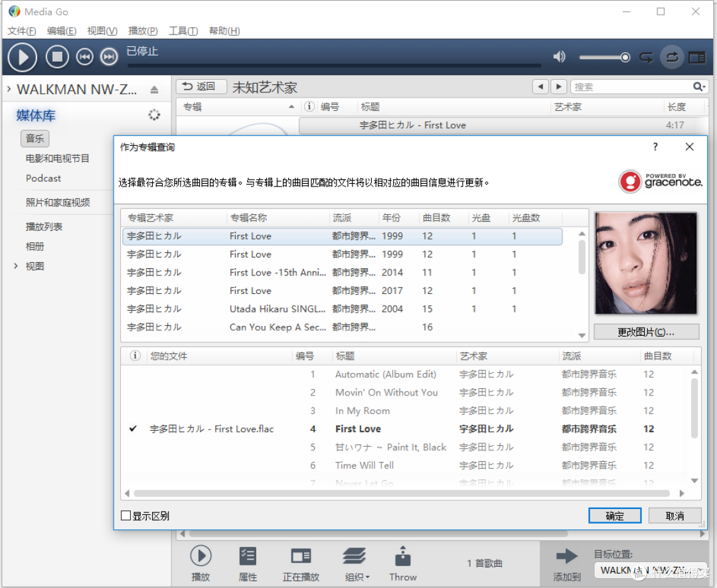Viewport: 717px width, 588px height.
Task: Expand the WALKMAN NW-Z device tree
Action: coord(9,89)
